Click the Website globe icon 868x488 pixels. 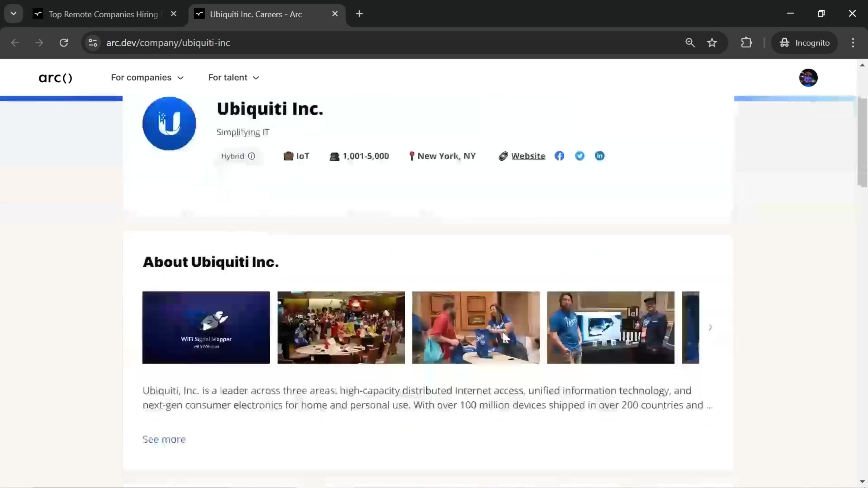click(503, 155)
